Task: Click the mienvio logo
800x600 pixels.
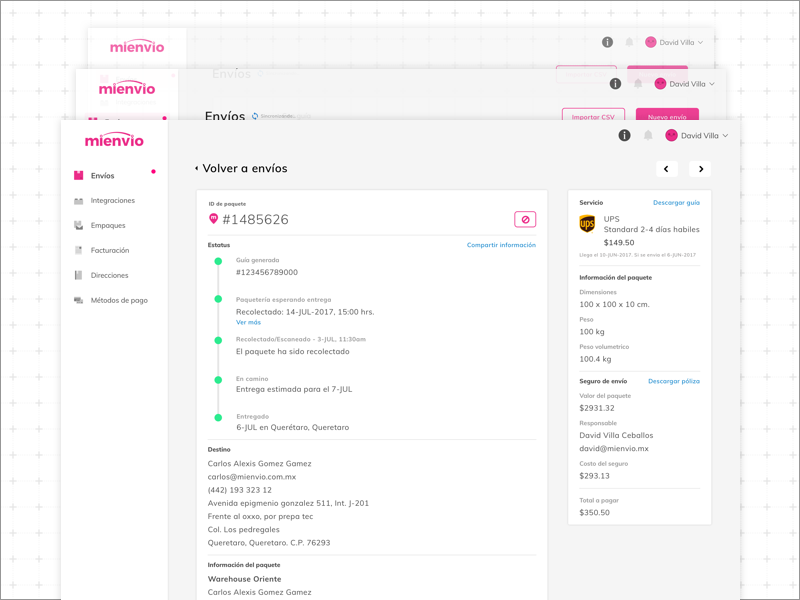Action: click(114, 140)
